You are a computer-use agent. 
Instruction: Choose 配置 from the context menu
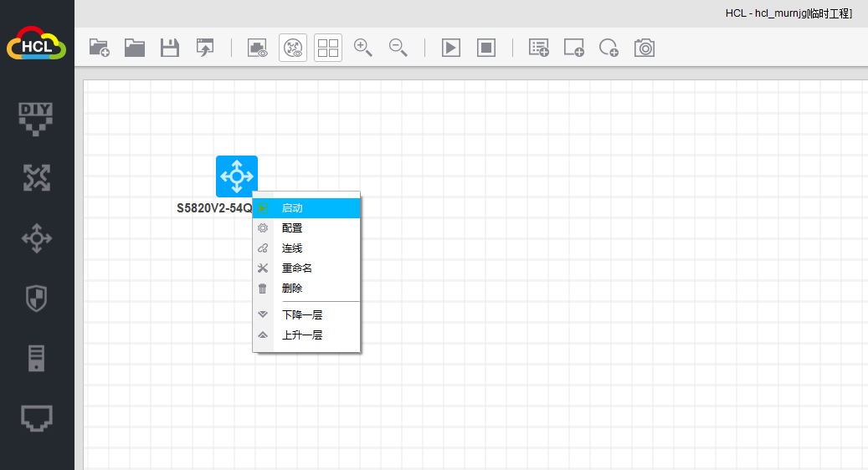306,227
